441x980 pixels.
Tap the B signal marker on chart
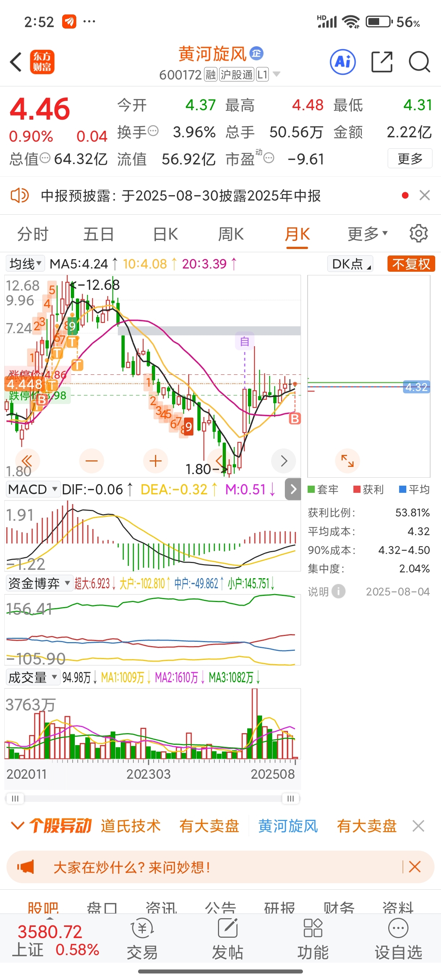tap(295, 418)
